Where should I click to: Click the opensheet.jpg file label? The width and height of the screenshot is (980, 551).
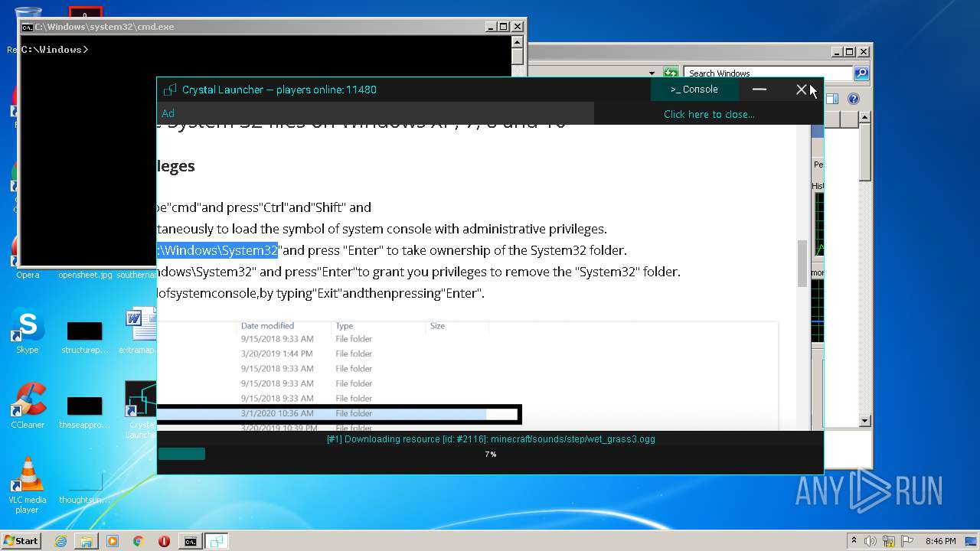[x=85, y=275]
